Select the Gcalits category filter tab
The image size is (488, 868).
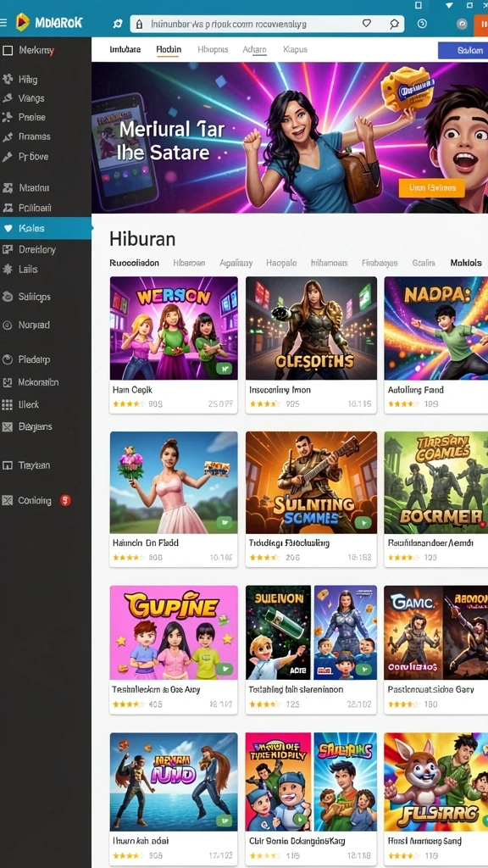(x=424, y=263)
